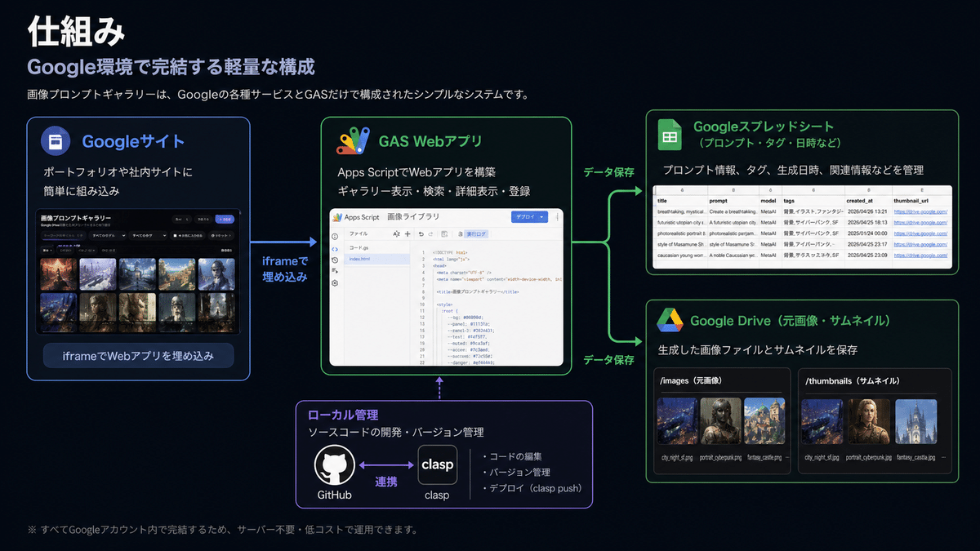This screenshot has width=980, height=551.
Task: Click the GAS Web app logo icon
Action: [x=354, y=141]
